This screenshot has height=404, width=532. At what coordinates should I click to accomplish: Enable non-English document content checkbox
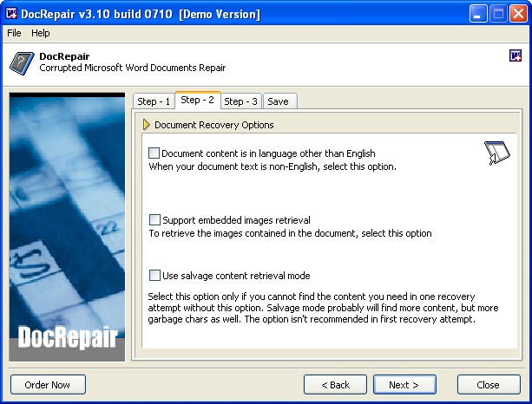pos(154,153)
